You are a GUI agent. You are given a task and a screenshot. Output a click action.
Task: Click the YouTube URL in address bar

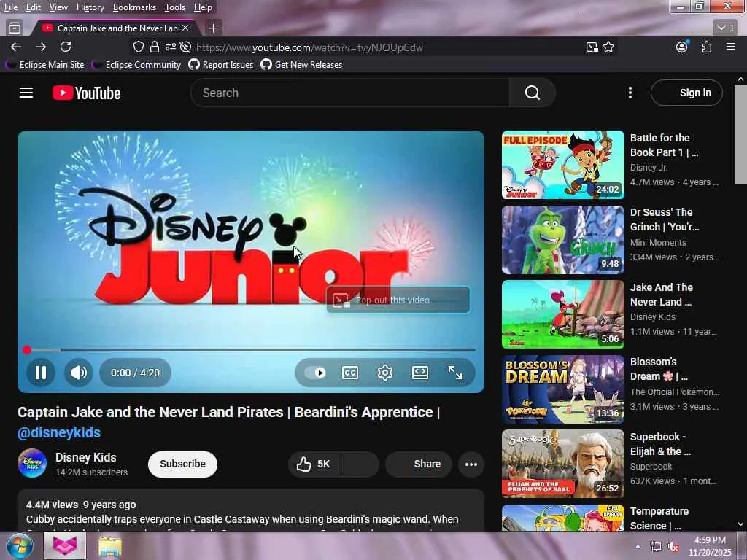pos(309,47)
